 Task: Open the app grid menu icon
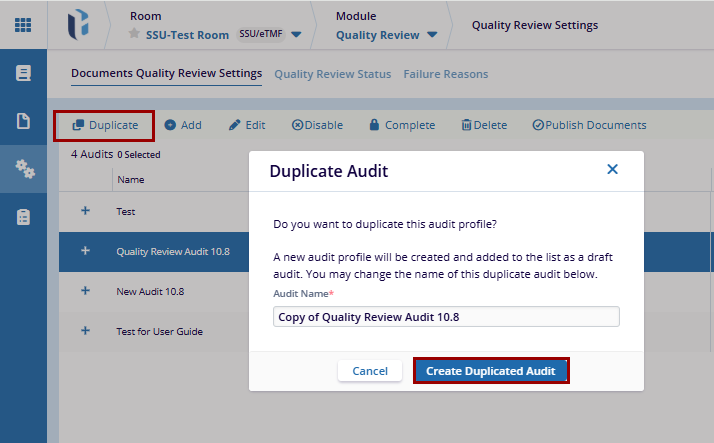[22, 24]
